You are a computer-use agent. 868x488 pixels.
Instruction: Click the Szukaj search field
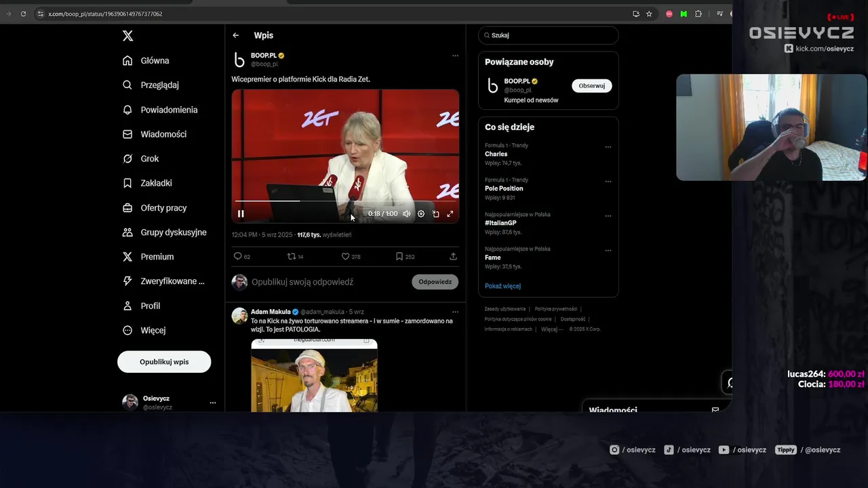548,35
